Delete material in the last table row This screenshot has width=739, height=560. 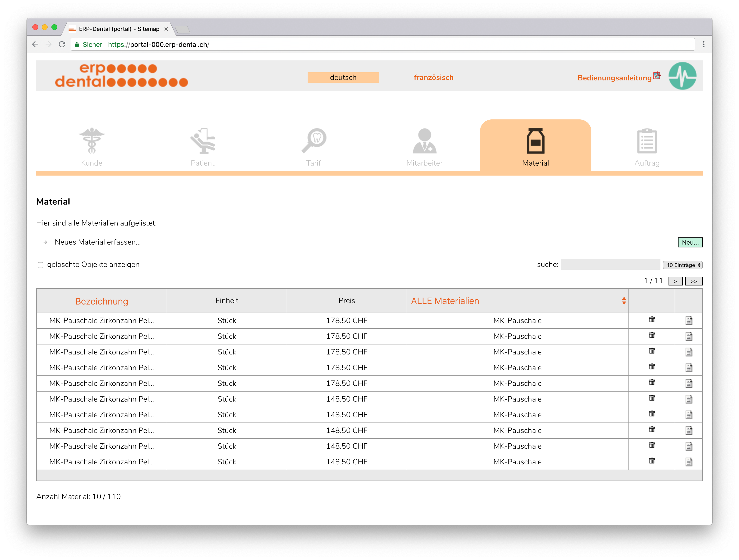[651, 461]
